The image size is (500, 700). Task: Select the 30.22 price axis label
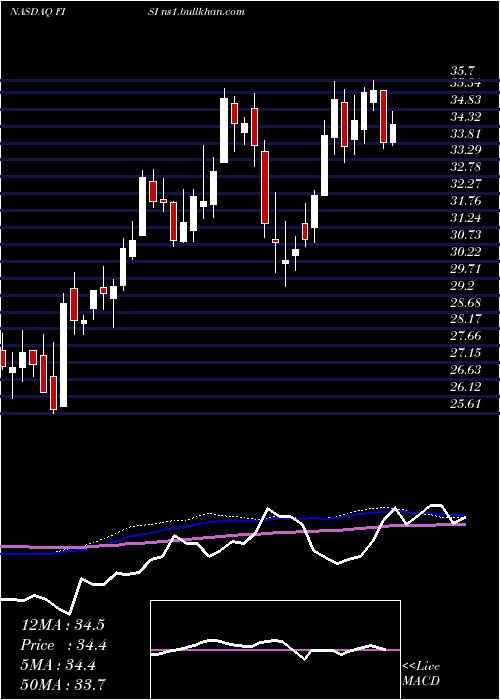pos(466,252)
